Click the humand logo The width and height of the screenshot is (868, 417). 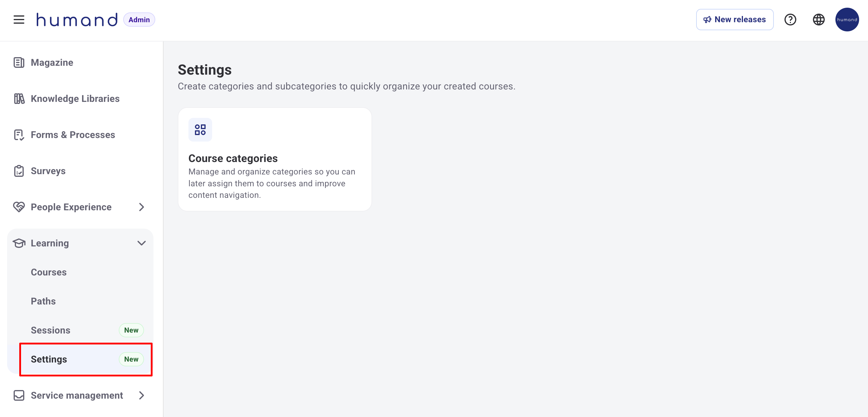[77, 20]
